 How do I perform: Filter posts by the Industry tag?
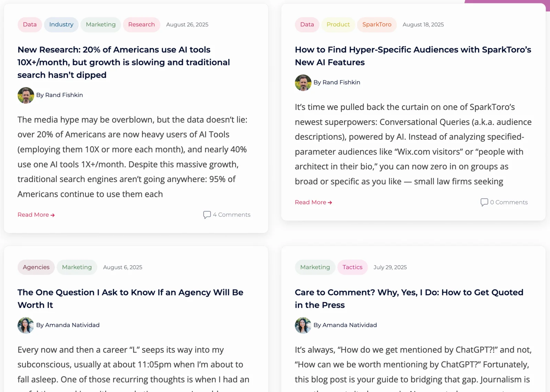click(61, 24)
